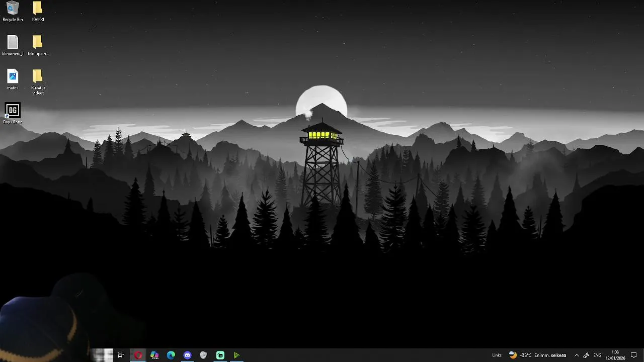Open the gray round app icon next to Discord
Image resolution: width=644 pixels, height=362 pixels.
[204, 355]
